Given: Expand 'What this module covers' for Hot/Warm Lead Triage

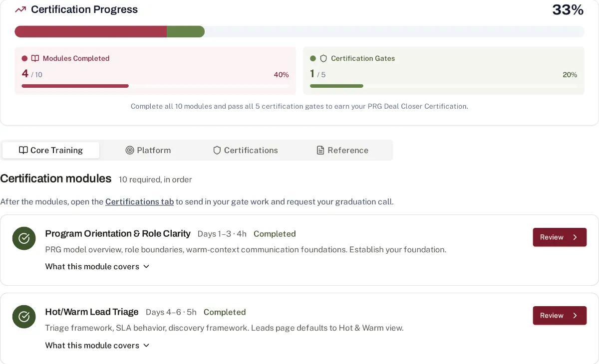Looking at the screenshot, I should coord(97,345).
